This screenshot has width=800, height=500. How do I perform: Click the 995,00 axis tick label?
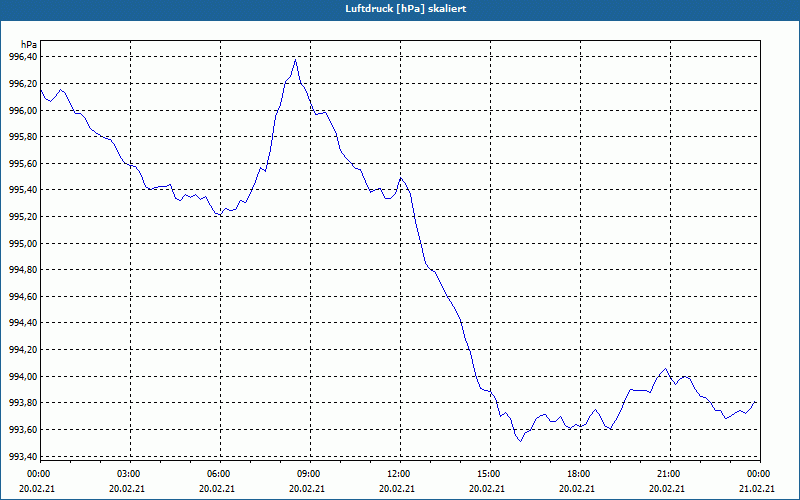tap(23, 243)
